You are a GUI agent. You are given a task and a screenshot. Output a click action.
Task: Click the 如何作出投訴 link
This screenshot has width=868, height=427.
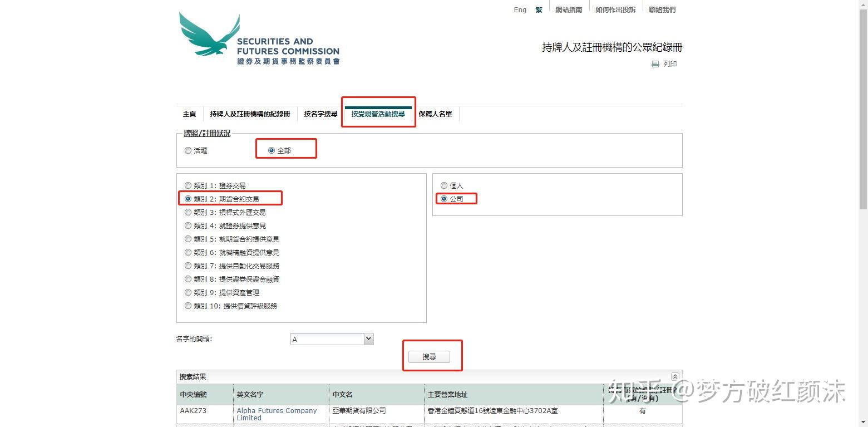pyautogui.click(x=615, y=10)
